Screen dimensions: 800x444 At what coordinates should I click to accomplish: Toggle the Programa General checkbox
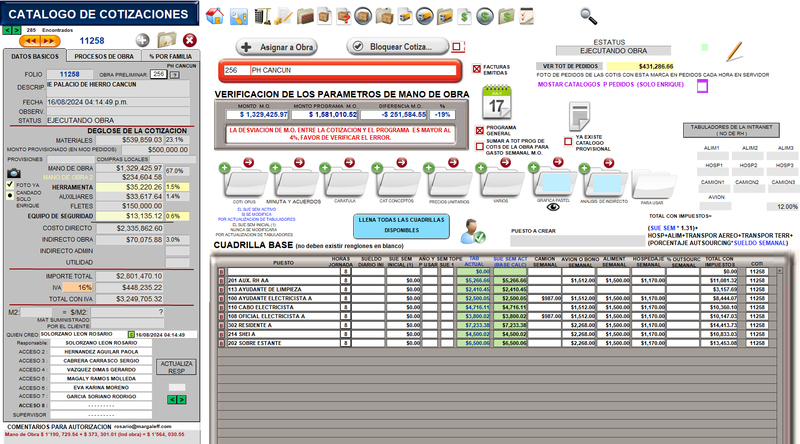click(480, 130)
